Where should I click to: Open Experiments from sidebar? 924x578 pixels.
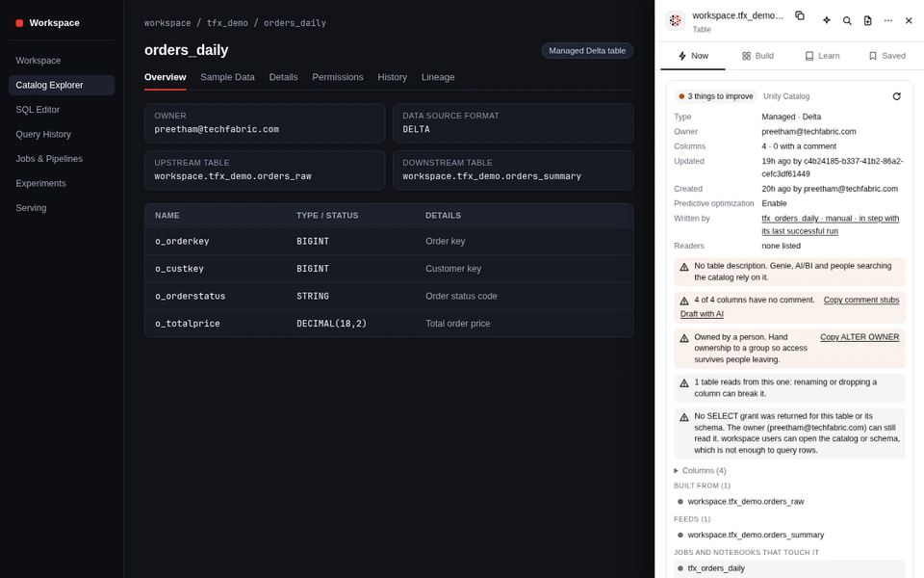pyautogui.click(x=62, y=183)
